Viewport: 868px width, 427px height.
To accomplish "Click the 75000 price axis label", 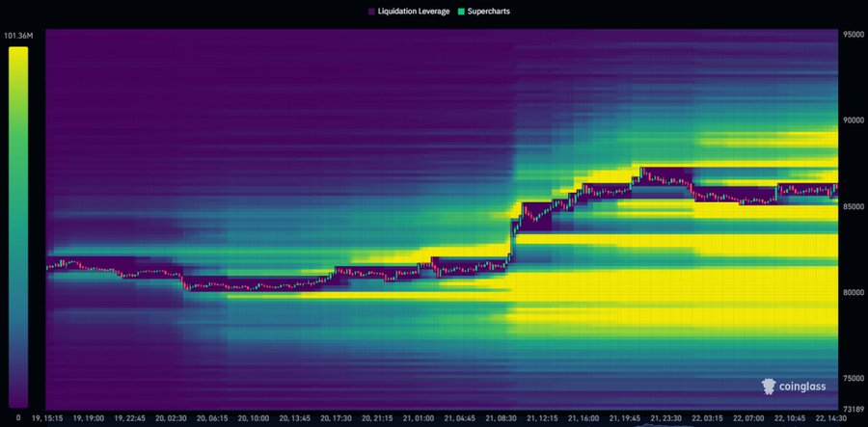I will pos(852,379).
